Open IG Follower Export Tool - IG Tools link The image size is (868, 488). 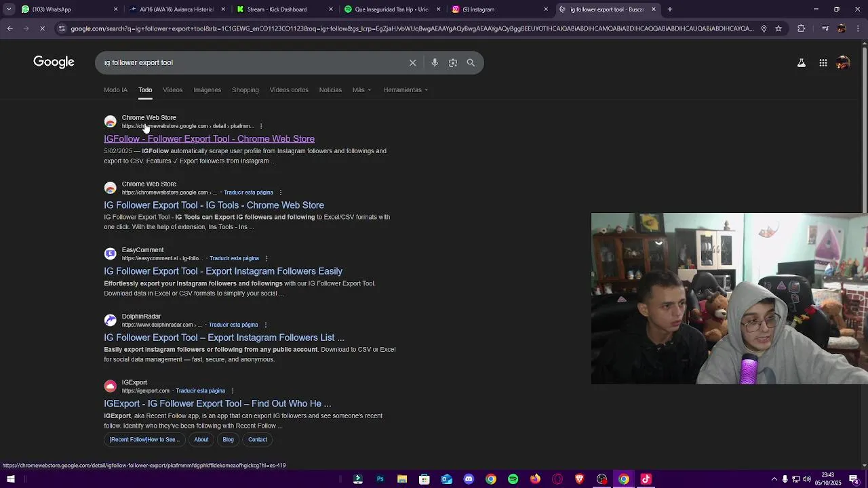click(214, 205)
